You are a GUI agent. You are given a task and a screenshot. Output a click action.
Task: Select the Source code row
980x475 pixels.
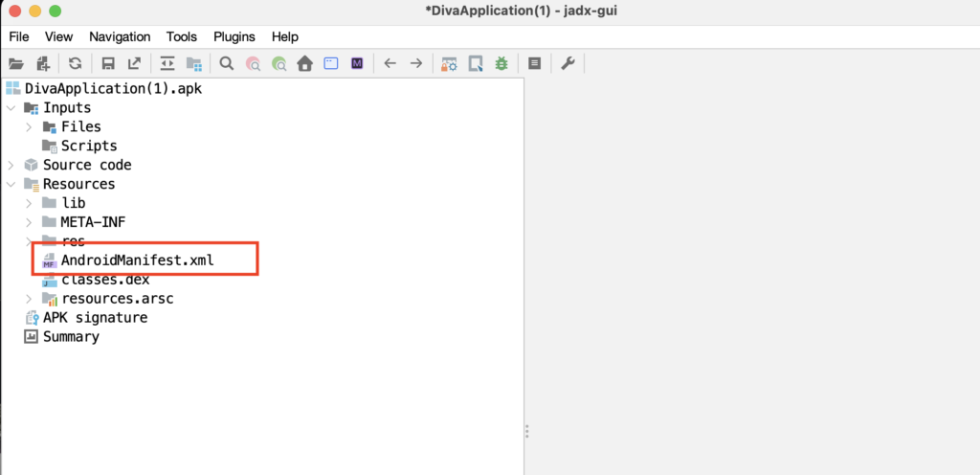click(x=78, y=165)
